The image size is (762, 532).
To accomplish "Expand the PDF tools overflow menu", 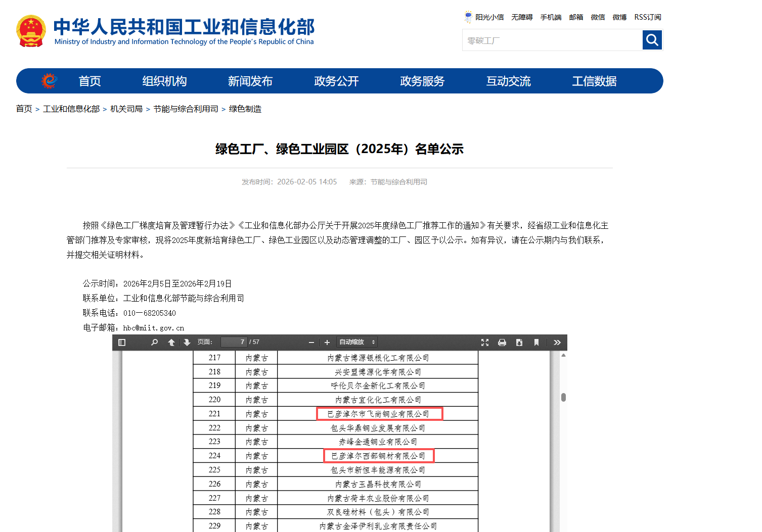I will (x=557, y=343).
